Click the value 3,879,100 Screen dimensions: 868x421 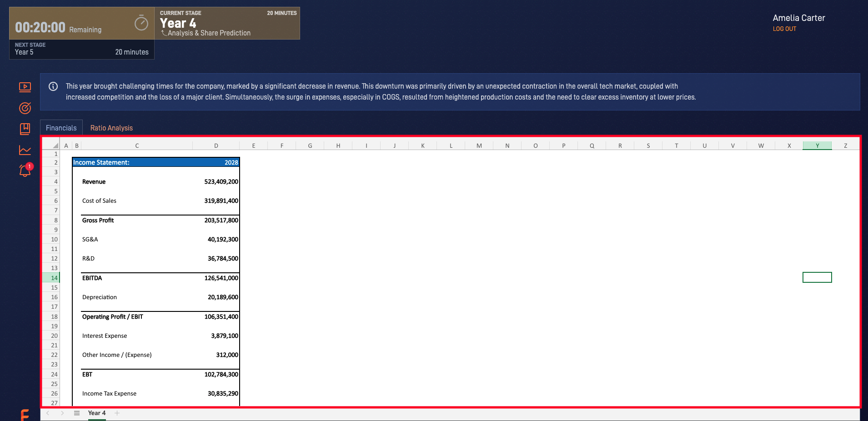point(225,336)
